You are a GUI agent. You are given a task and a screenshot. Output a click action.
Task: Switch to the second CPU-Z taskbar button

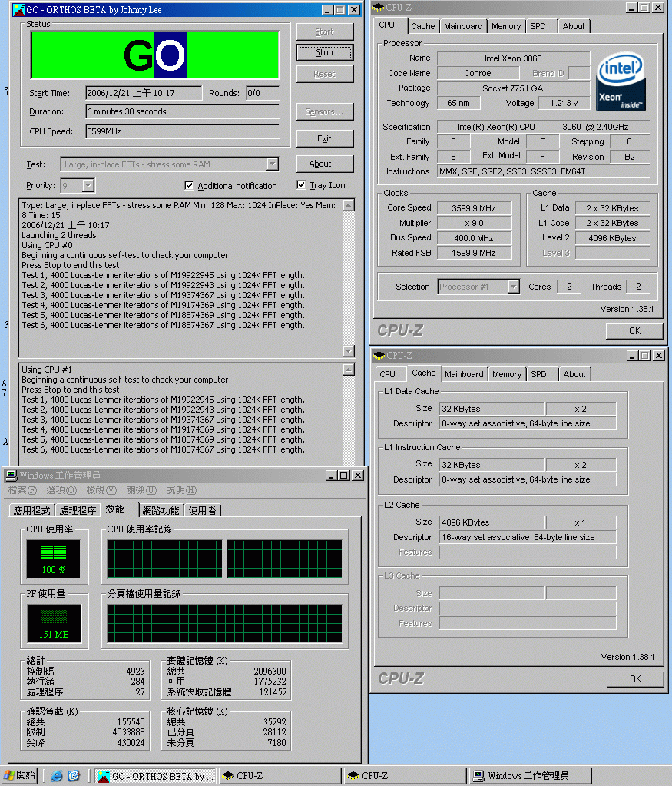[406, 776]
